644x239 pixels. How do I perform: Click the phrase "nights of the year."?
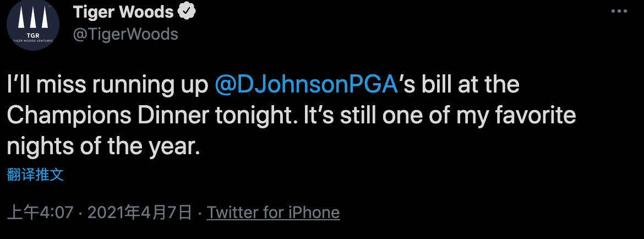pos(103,146)
